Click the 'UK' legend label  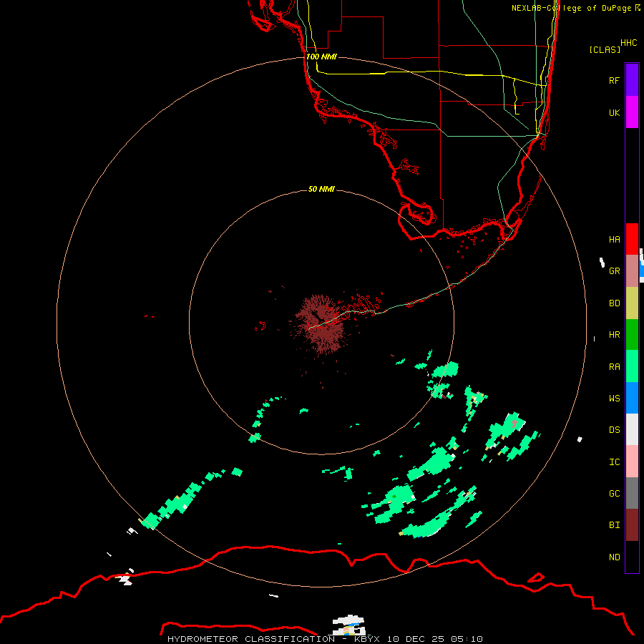[614, 112]
